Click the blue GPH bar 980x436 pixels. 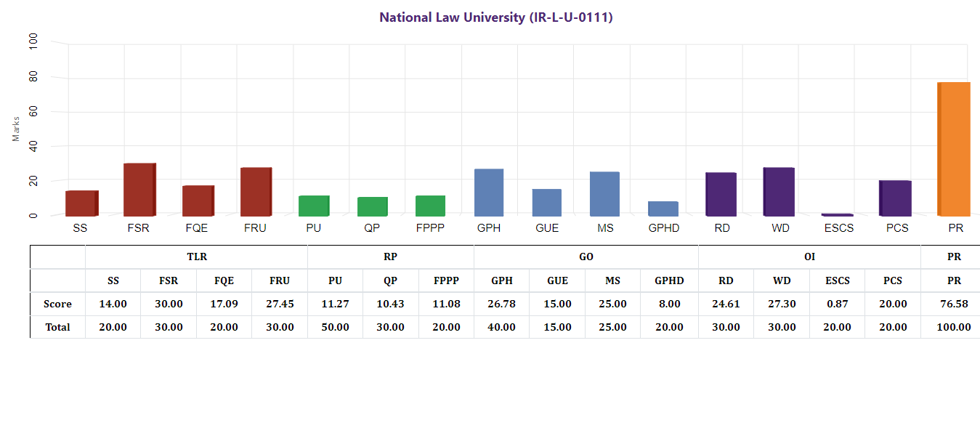click(489, 193)
